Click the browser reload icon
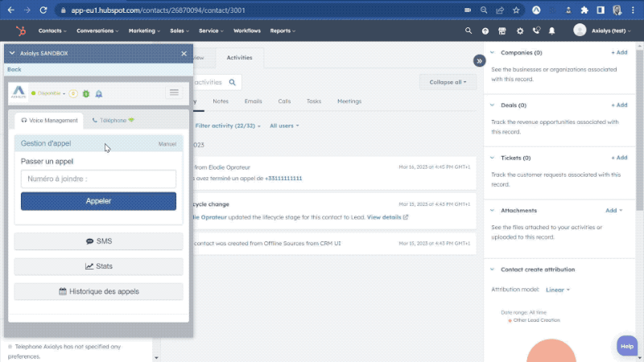 43,10
